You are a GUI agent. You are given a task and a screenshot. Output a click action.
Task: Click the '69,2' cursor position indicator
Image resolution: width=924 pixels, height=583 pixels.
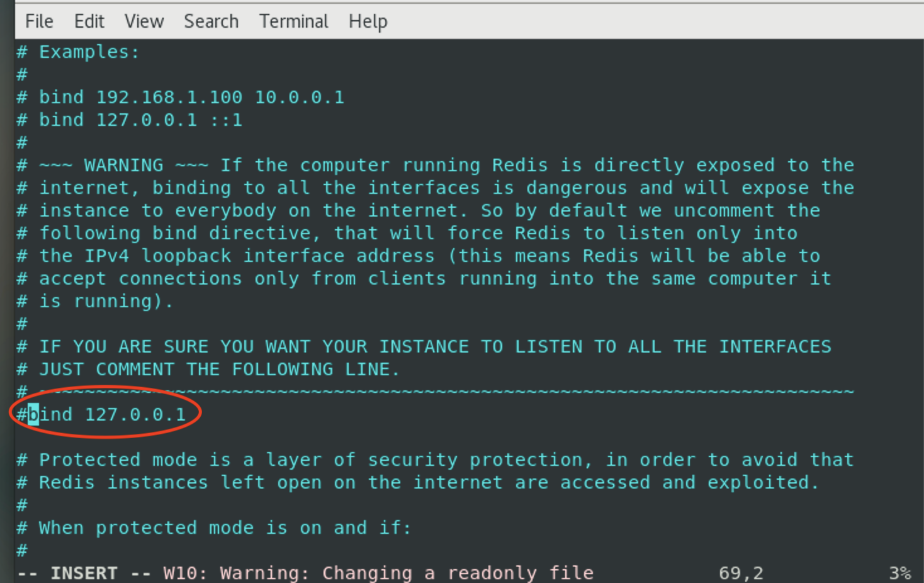(x=741, y=573)
